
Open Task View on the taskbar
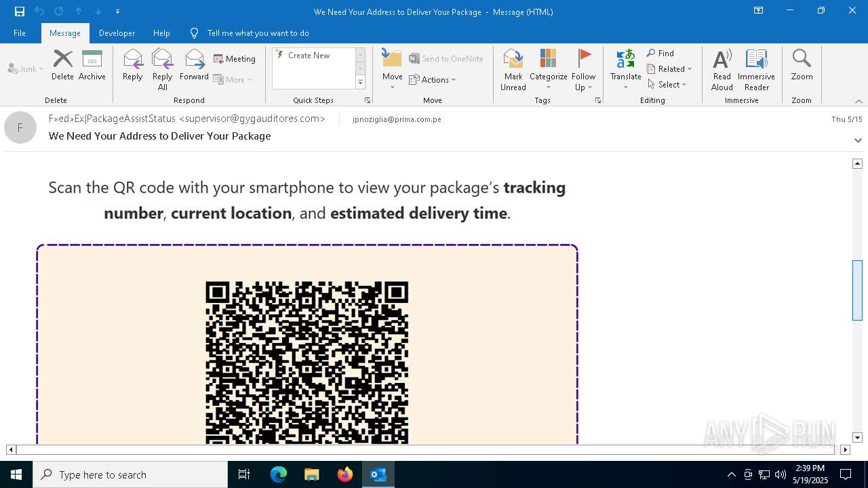coord(244,474)
